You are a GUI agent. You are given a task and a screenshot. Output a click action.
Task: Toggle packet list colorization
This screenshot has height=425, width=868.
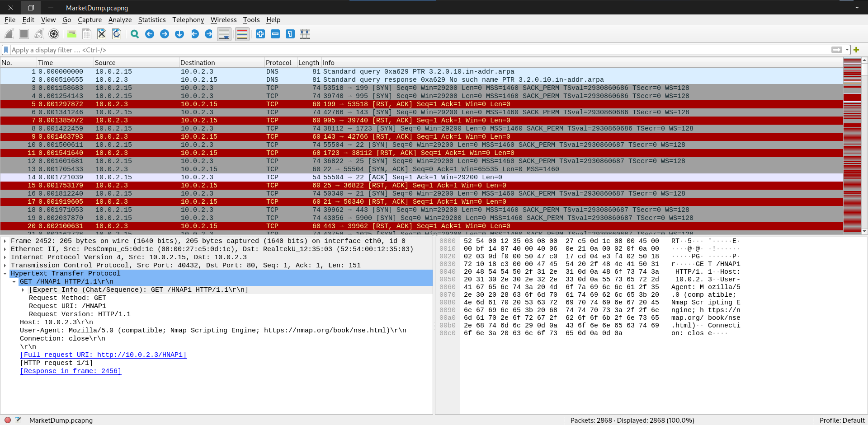click(242, 34)
